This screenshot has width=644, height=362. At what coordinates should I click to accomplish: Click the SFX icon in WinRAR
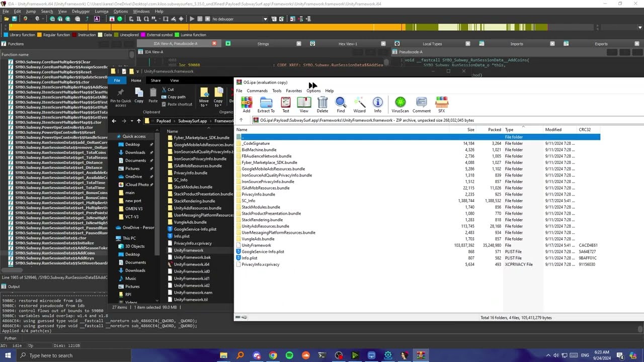pos(442,105)
